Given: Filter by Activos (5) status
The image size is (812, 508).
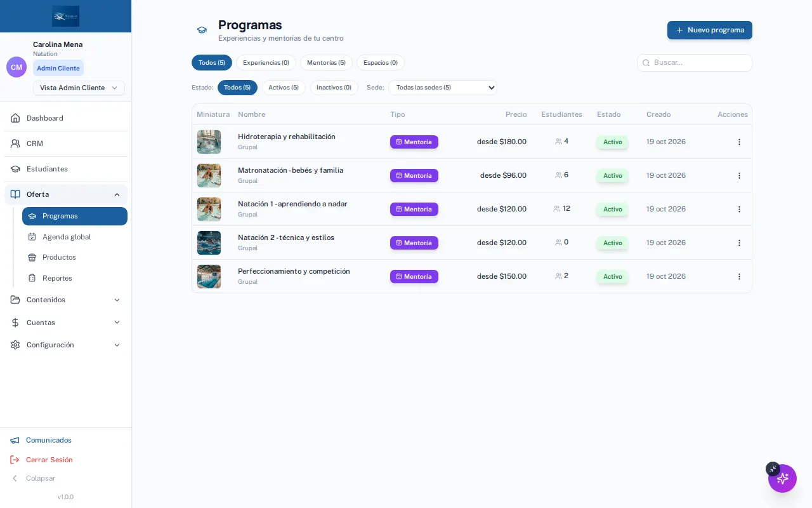Looking at the screenshot, I should click(x=284, y=88).
